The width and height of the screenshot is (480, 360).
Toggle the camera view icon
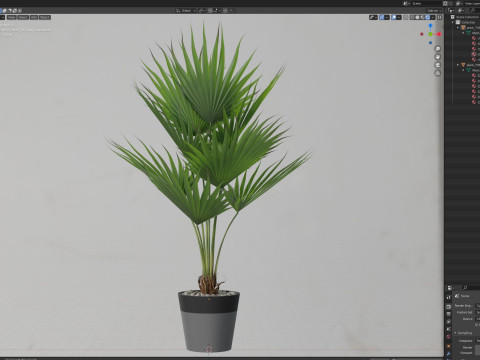pos(438,65)
